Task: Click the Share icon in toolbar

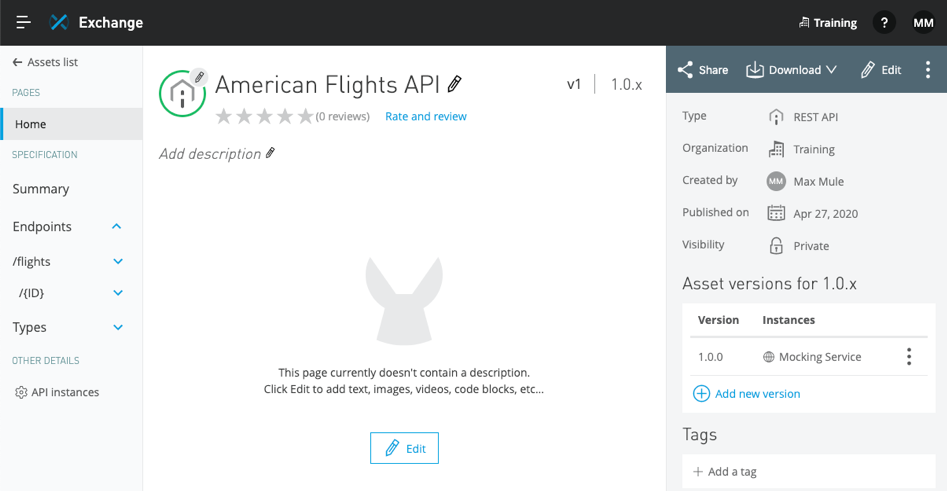Action: pyautogui.click(x=685, y=70)
